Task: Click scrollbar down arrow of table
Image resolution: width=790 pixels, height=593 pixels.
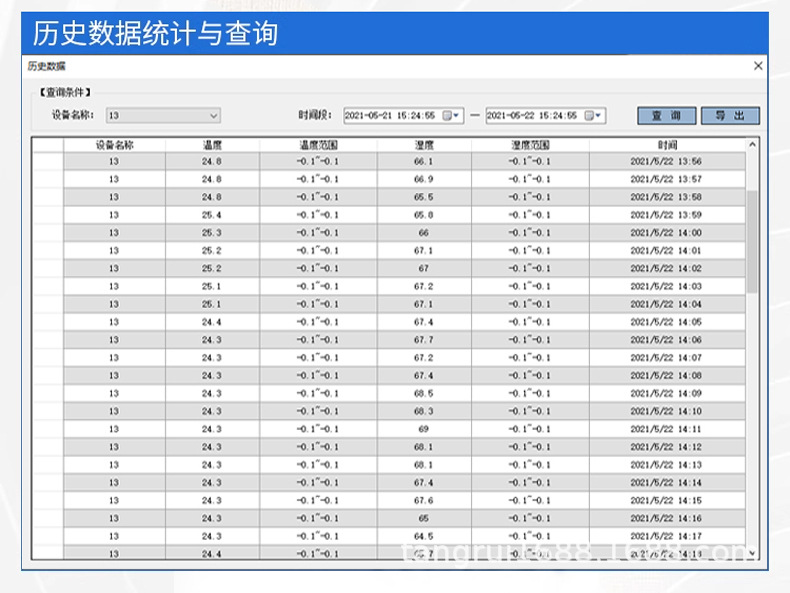Action: [752, 553]
